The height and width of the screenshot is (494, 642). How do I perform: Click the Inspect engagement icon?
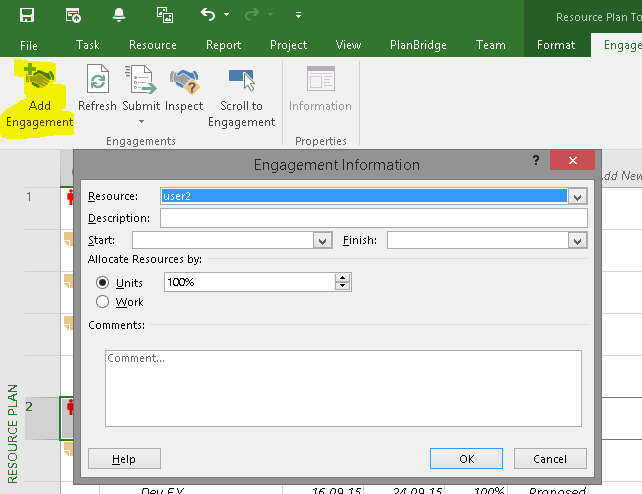(x=184, y=80)
